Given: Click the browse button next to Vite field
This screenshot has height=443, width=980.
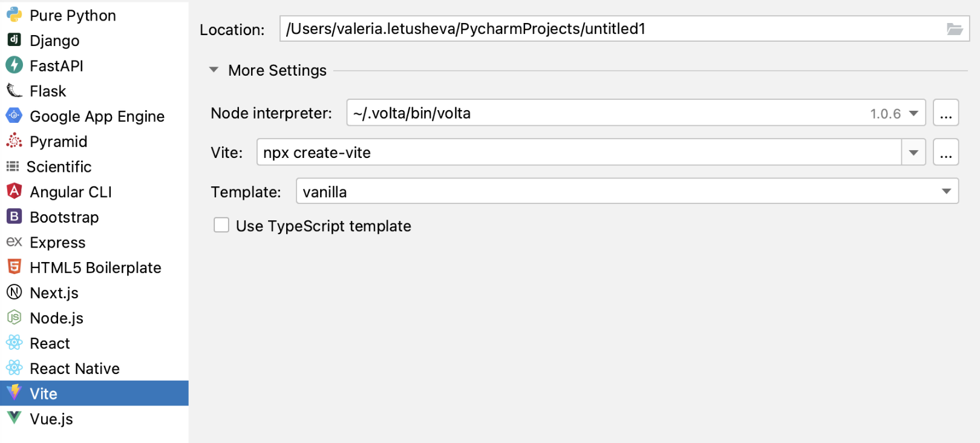Looking at the screenshot, I should click(946, 152).
